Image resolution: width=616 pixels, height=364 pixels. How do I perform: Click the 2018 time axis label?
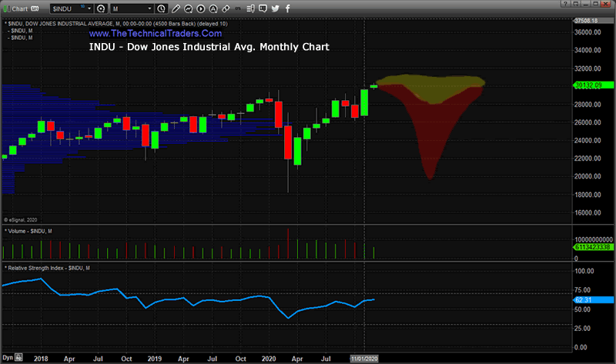tap(41, 359)
